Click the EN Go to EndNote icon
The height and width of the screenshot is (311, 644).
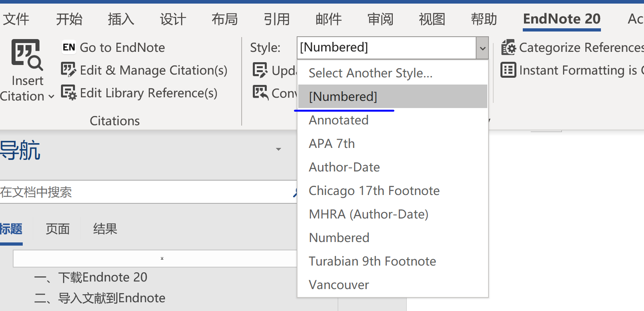tap(69, 47)
